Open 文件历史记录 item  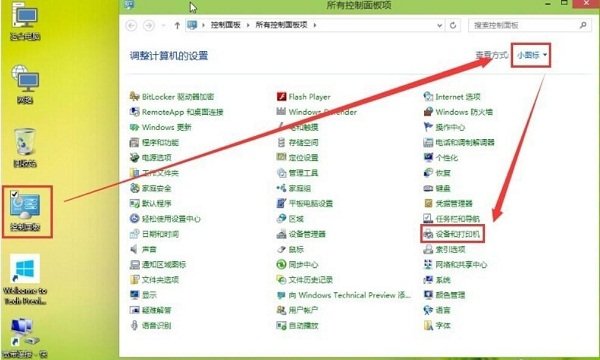coord(305,280)
